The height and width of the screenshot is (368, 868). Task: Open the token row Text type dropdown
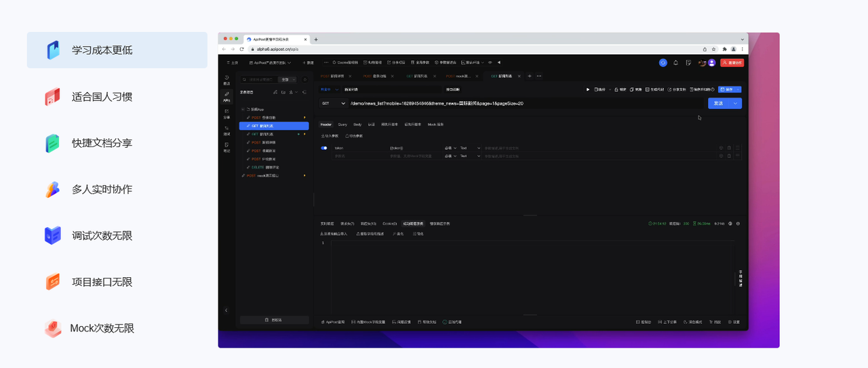470,148
